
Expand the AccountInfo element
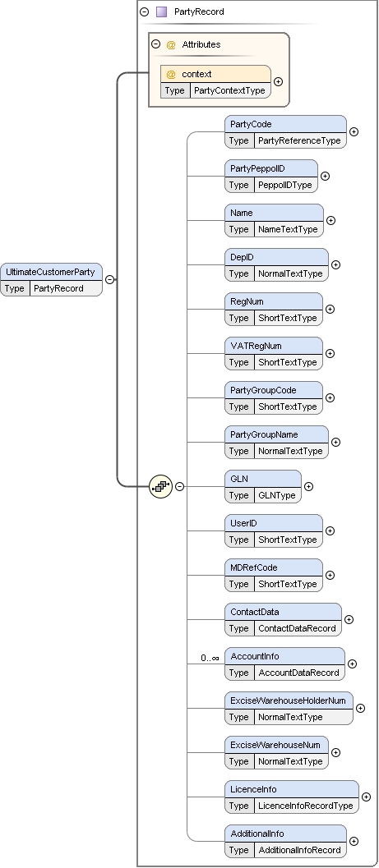(352, 664)
